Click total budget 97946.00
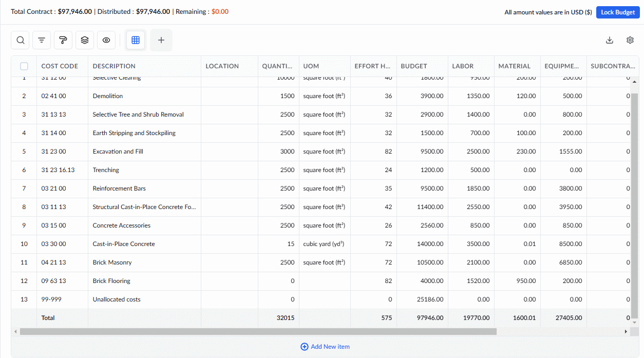This screenshot has width=644, height=358. tap(422, 318)
